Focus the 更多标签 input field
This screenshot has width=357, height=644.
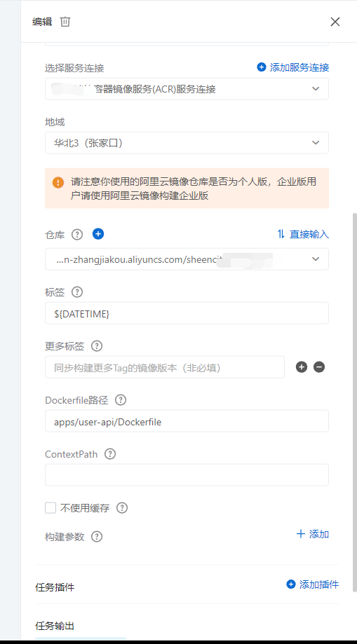165,367
